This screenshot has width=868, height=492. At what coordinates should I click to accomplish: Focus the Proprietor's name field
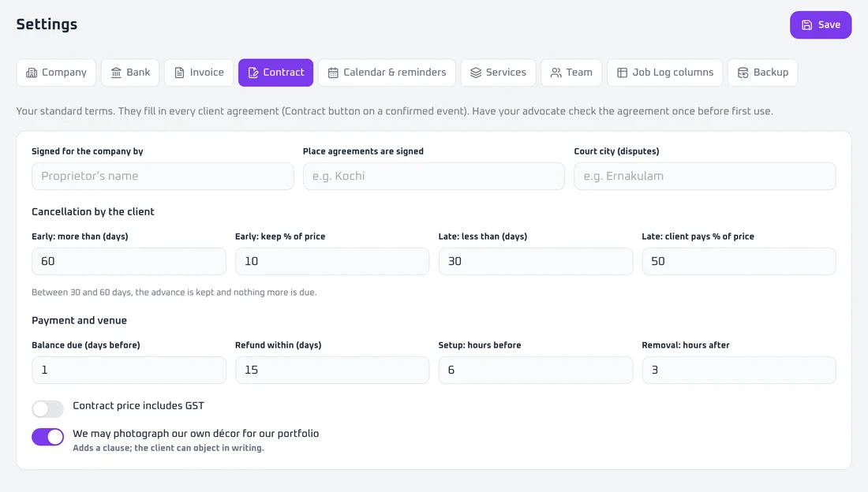tap(163, 176)
